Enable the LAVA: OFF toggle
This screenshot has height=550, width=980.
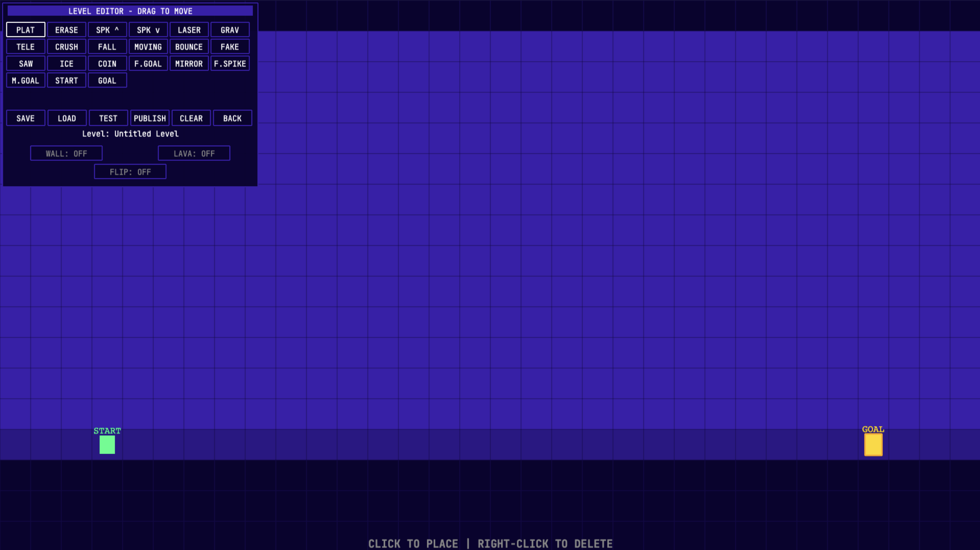click(194, 153)
